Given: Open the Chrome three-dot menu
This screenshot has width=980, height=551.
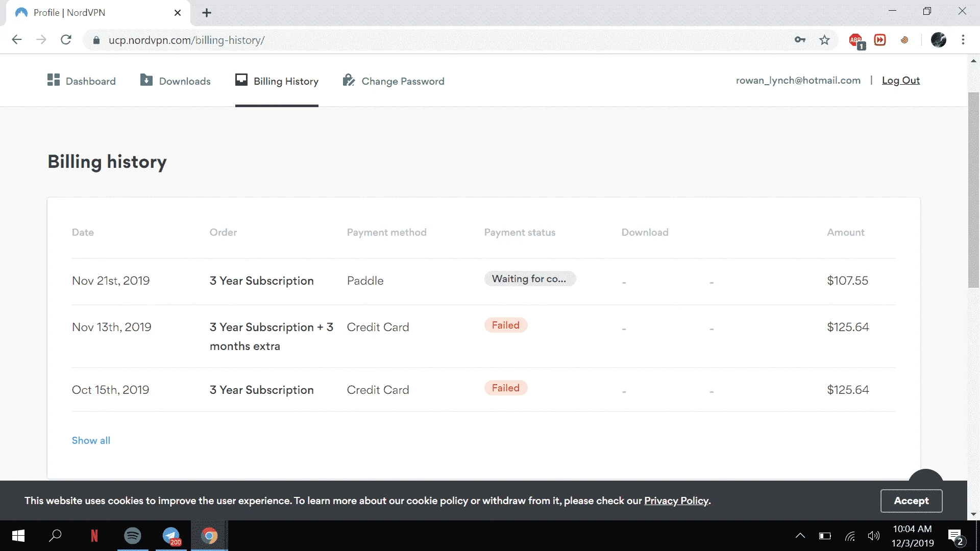Looking at the screenshot, I should [x=963, y=40].
